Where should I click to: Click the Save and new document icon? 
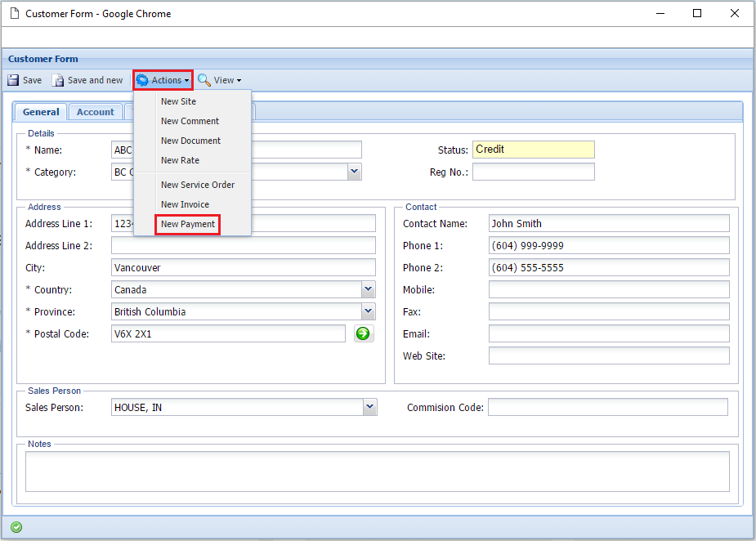click(x=58, y=80)
